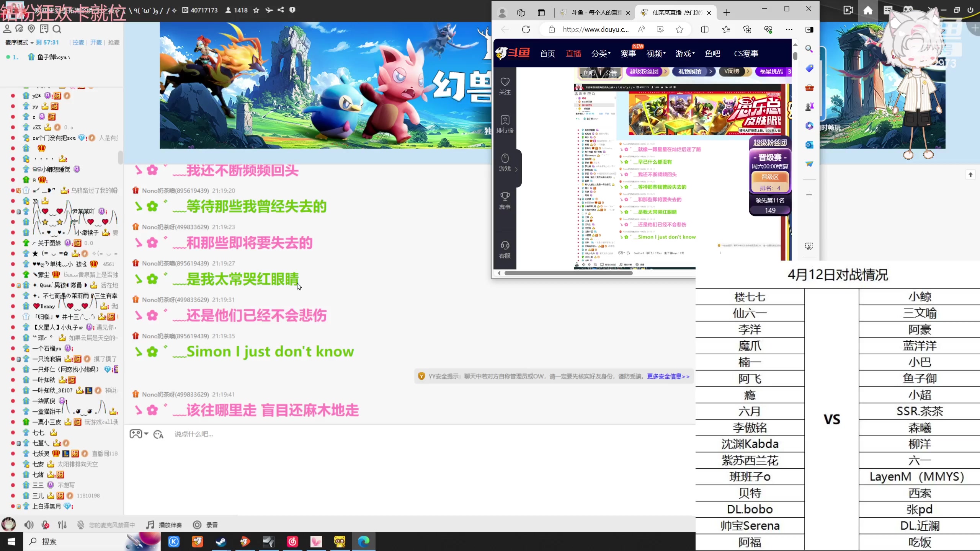Open NetEase Cloud Music taskbar icon
This screenshot has width=980, height=551.
(x=292, y=542)
